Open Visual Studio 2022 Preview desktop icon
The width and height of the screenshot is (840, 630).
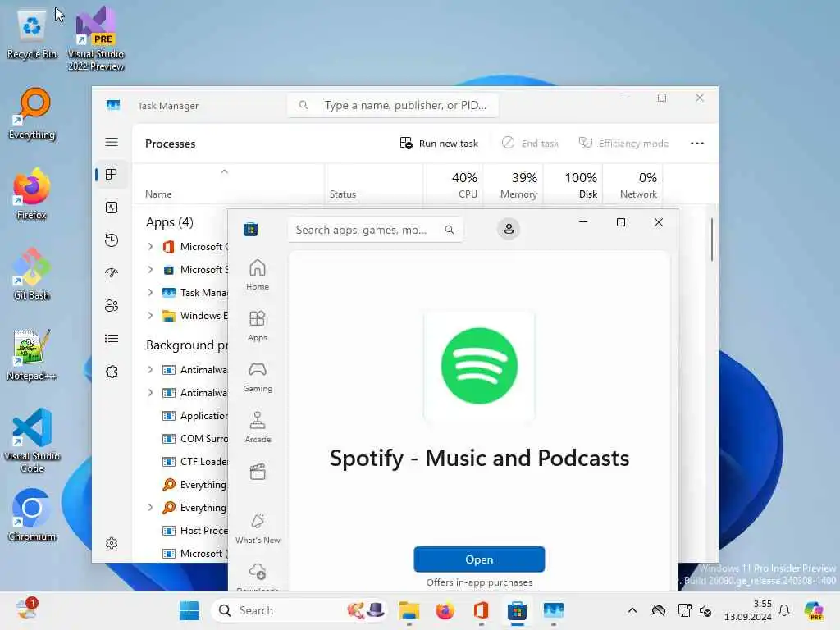click(x=96, y=40)
